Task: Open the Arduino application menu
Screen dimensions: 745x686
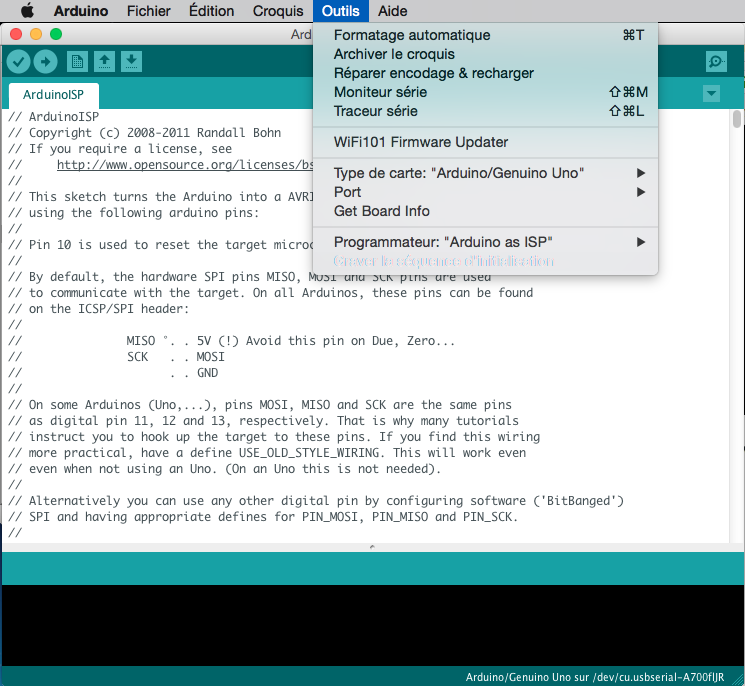Action: pyautogui.click(x=81, y=11)
